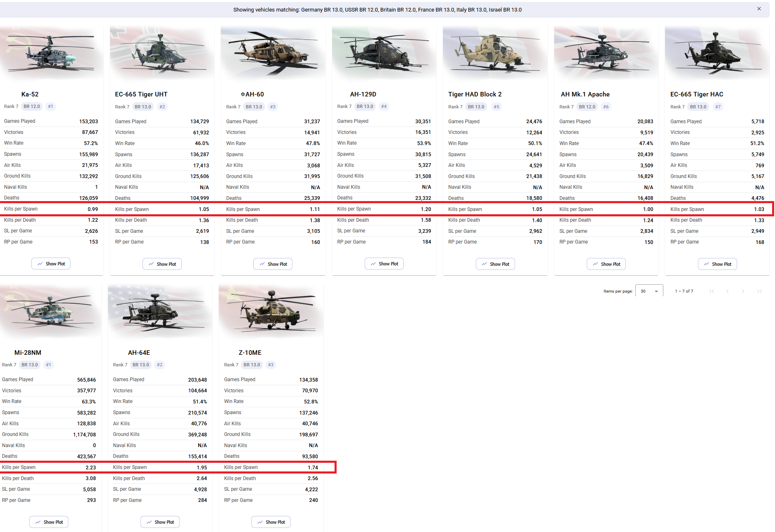775x532 pixels.
Task: Select the BR 12.0 chip on Ka-52
Action: coord(32,106)
